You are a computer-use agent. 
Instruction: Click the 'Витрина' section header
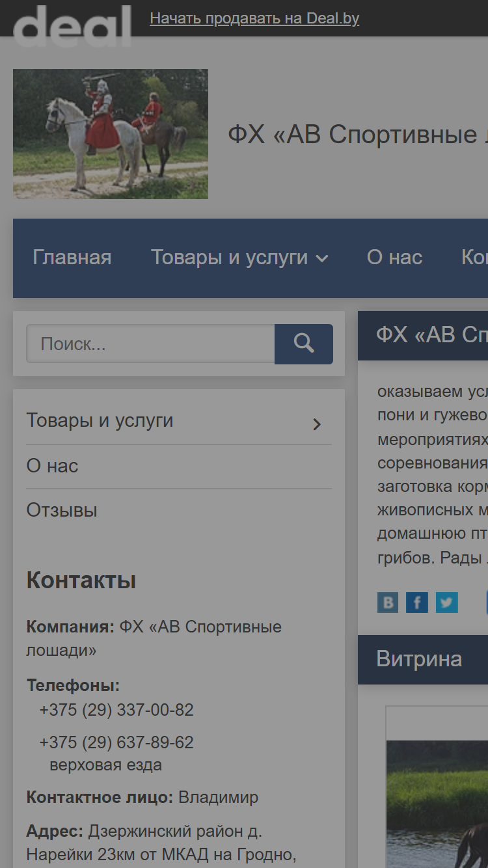coord(419,659)
